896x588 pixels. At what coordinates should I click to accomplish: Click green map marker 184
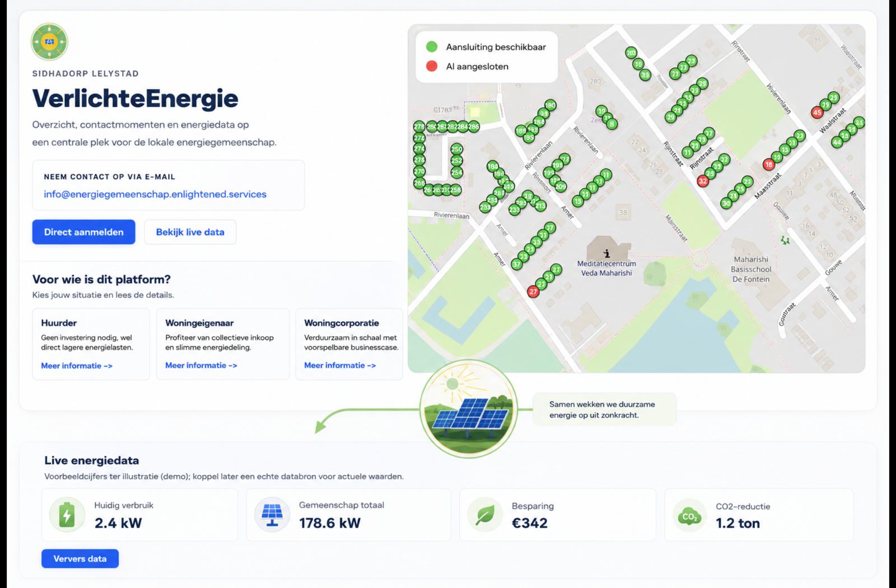(x=492, y=166)
